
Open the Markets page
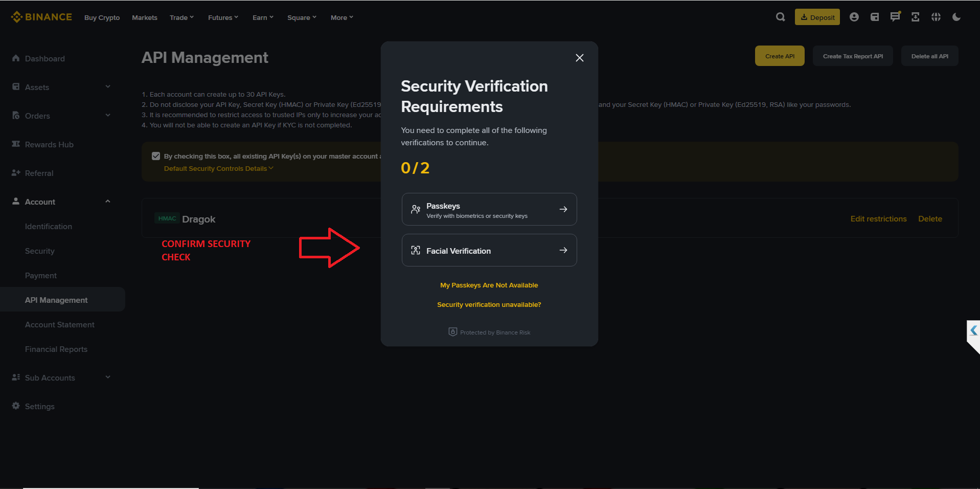click(145, 17)
